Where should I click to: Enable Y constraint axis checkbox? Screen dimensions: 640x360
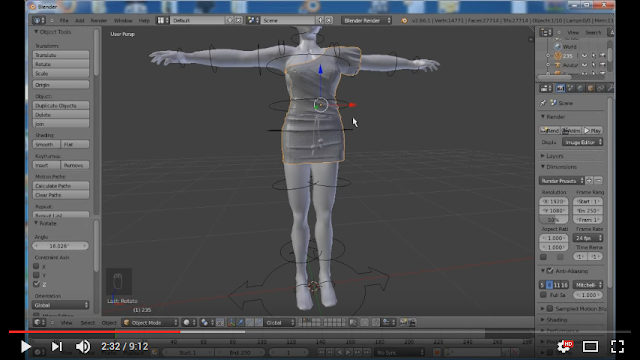coord(36,275)
